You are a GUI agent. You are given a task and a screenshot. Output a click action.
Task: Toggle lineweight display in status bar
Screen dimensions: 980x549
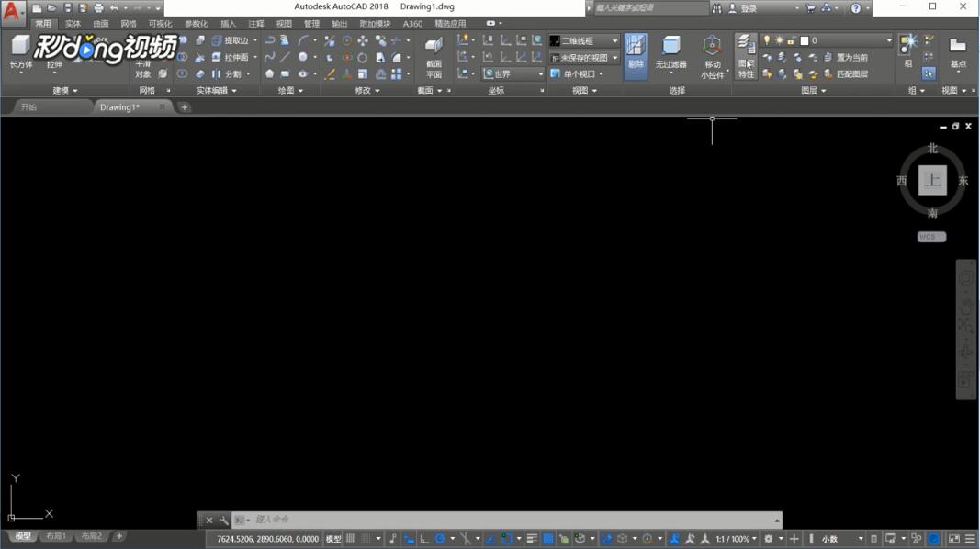click(532, 538)
